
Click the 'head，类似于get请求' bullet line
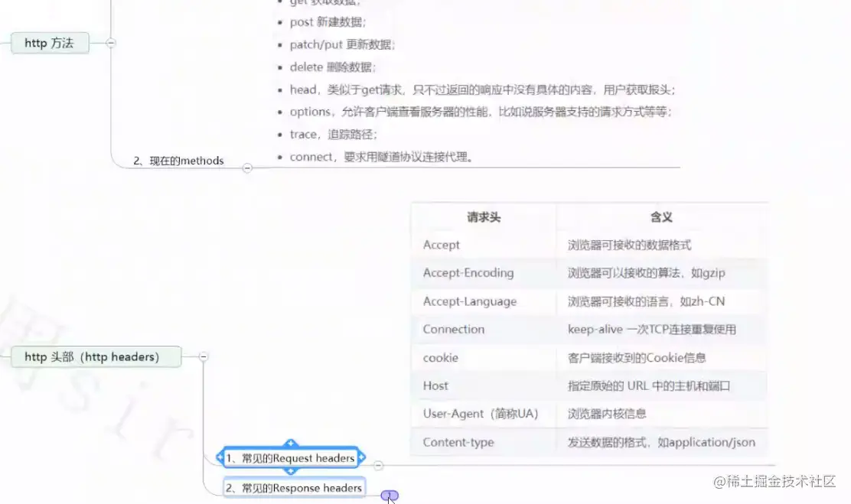coord(482,89)
